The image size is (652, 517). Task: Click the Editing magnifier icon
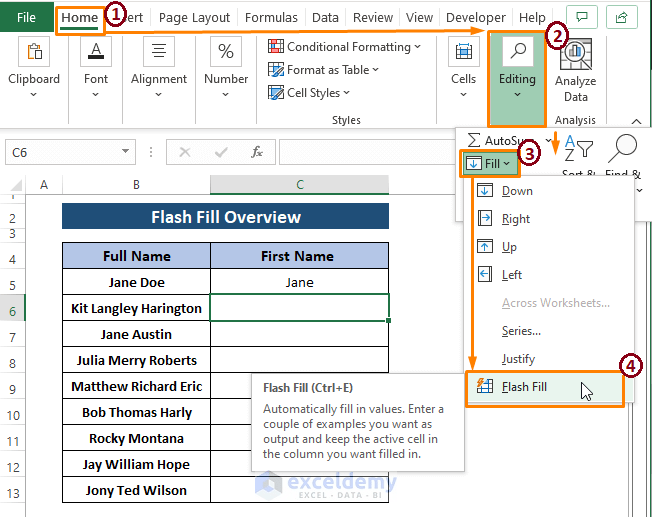518,52
